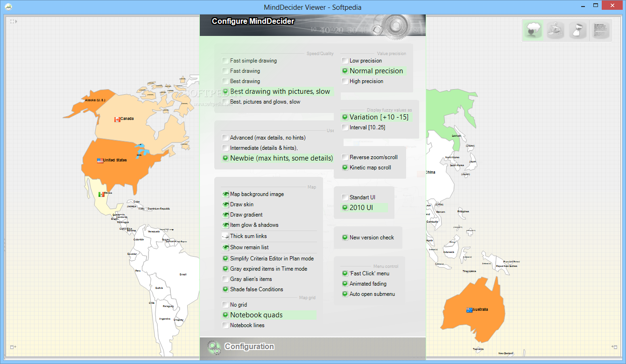Switch to the thought-bubble mind mode icon

pos(533,30)
